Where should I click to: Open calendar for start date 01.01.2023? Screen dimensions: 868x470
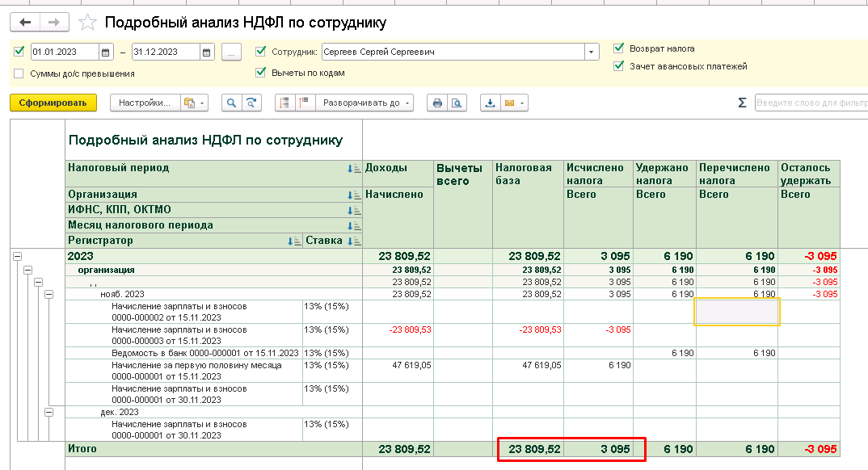[106, 52]
